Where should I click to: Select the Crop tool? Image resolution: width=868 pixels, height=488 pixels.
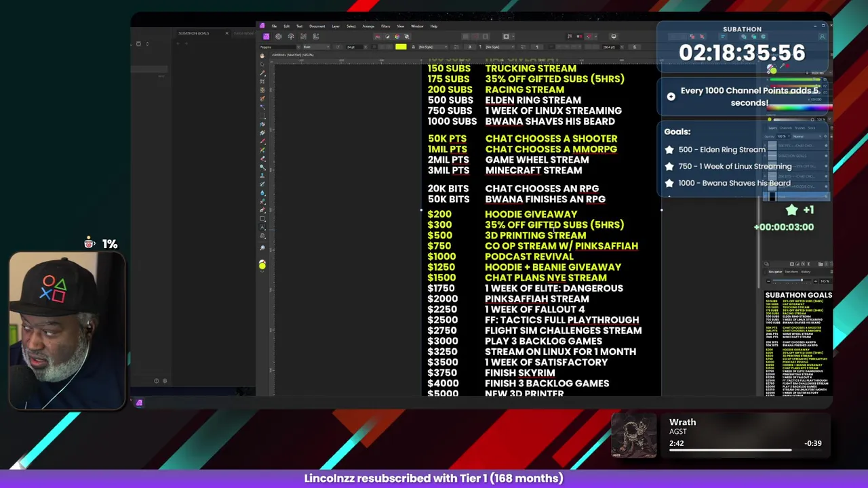click(262, 81)
